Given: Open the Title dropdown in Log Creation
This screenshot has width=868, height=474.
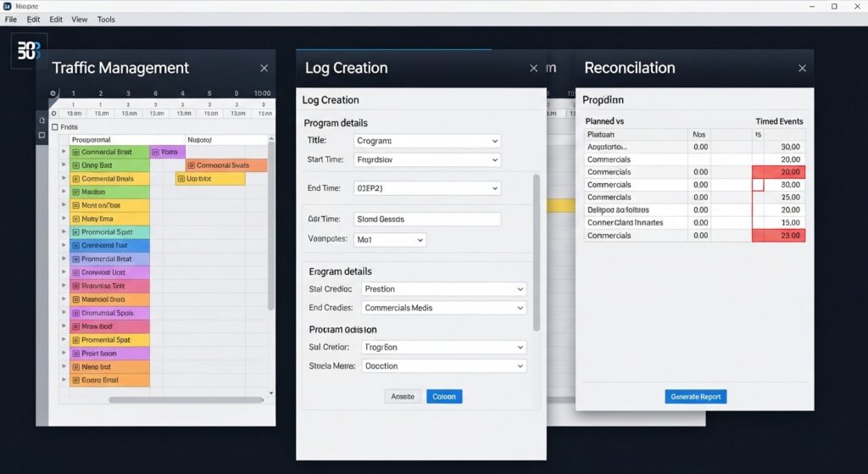Looking at the screenshot, I should (427, 142).
